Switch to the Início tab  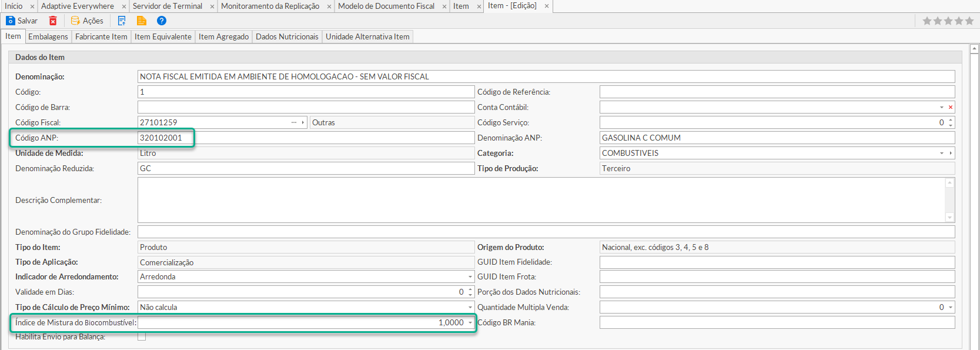tap(14, 6)
